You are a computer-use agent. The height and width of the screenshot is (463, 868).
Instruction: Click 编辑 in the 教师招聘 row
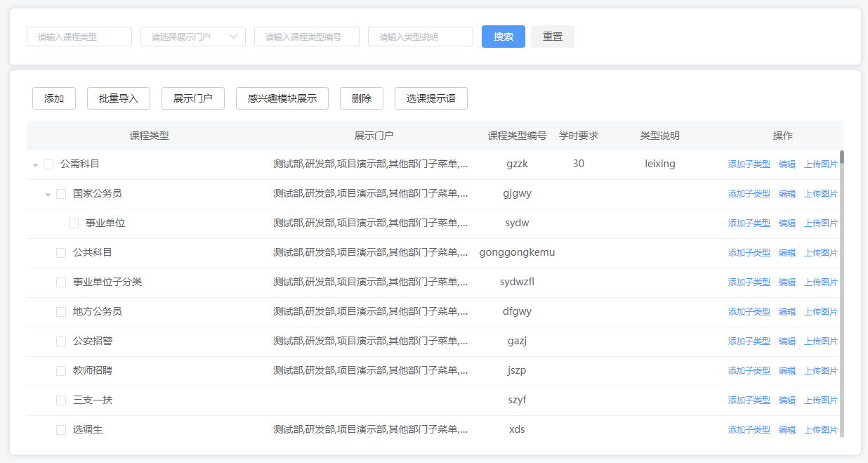coord(787,371)
